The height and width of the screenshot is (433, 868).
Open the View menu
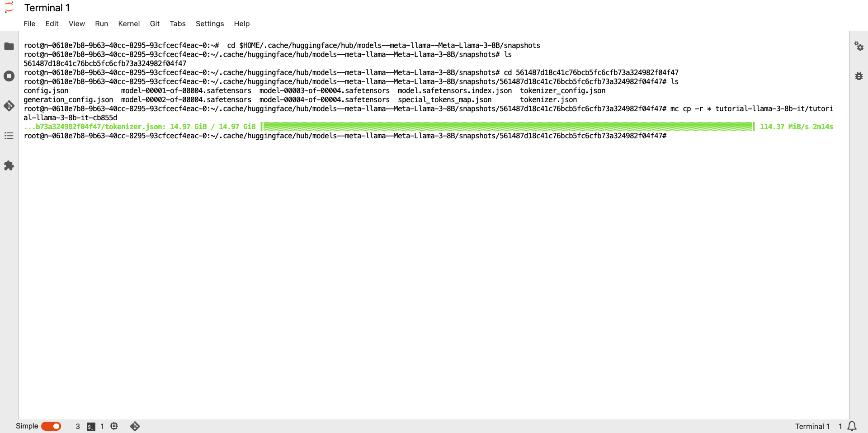tap(77, 24)
